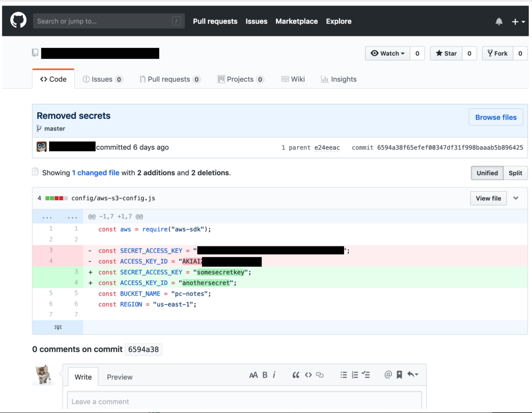532x413 pixels.
Task: Insert a bulleted list
Action: [344, 375]
